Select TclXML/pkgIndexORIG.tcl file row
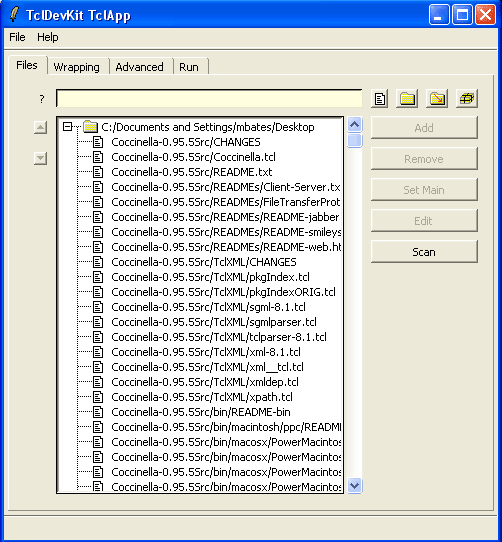This screenshot has height=542, width=502. pos(223,292)
